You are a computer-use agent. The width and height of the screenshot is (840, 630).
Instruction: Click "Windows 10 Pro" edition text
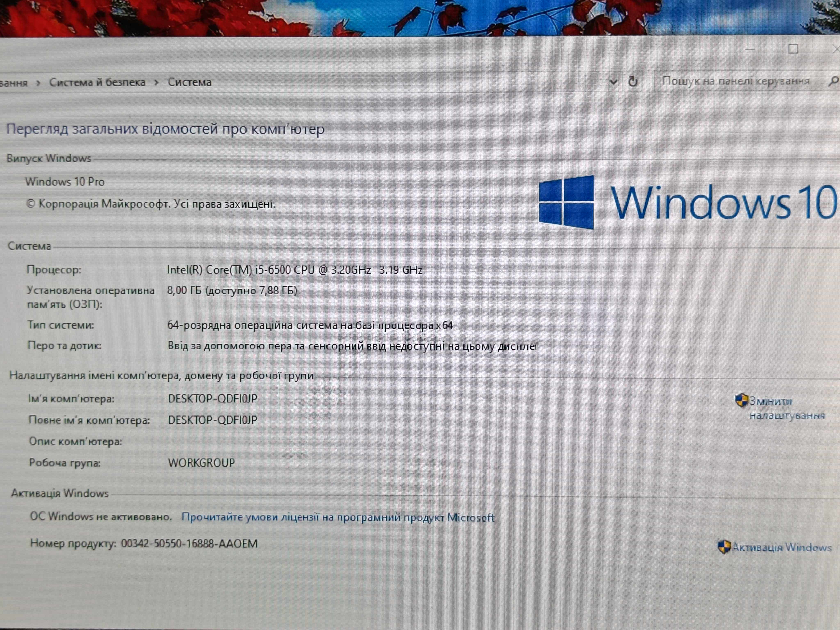(x=65, y=182)
